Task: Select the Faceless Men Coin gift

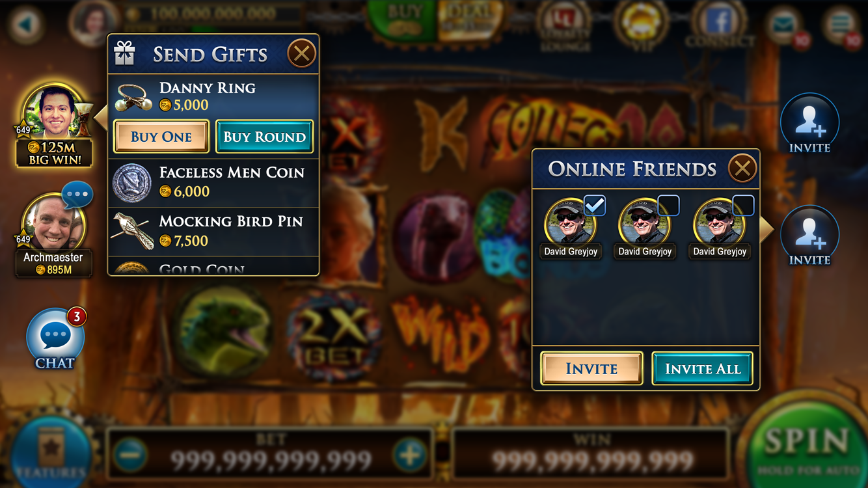Action: tap(213, 183)
